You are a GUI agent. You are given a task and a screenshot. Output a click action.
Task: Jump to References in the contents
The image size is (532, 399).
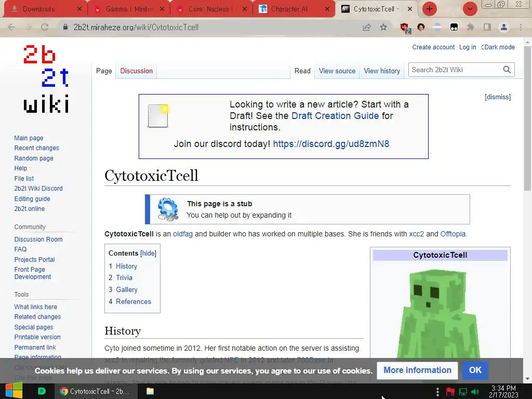[134, 302]
